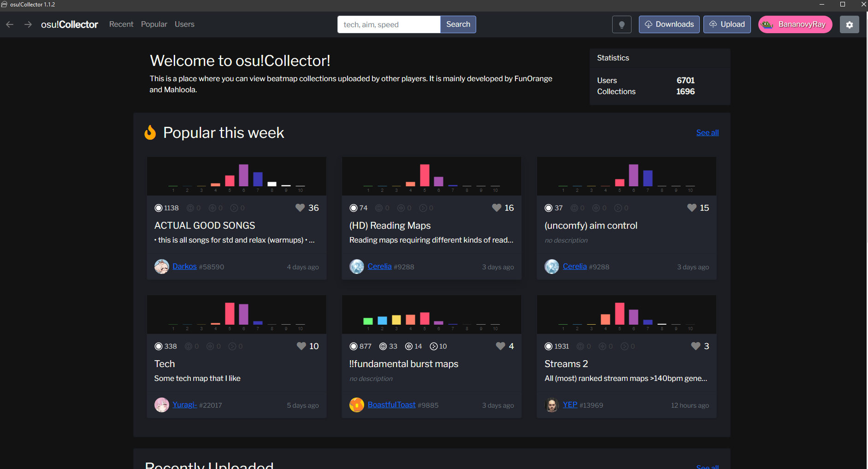This screenshot has height=469, width=868.
Task: Maximize the osu!Collector window
Action: tap(843, 4)
